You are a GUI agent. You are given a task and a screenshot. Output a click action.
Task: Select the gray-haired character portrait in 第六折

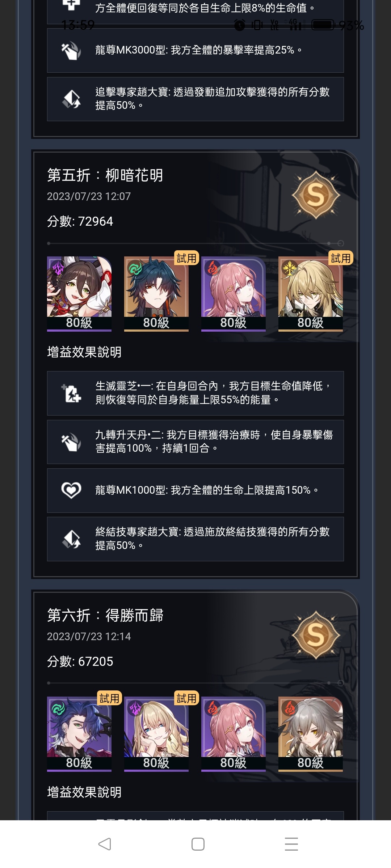coord(311,734)
